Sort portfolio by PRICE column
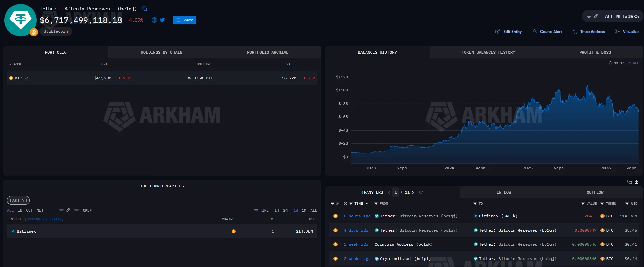This screenshot has height=267, width=644. coord(106,64)
